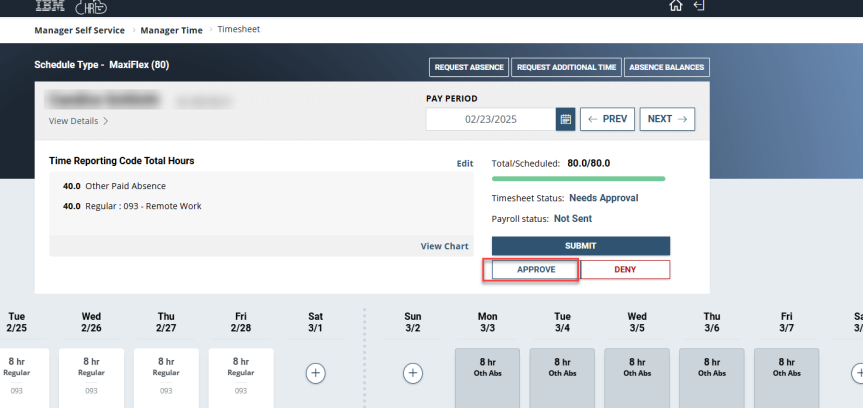The image size is (863, 408).
Task: Deny the timesheet
Action: tap(625, 270)
